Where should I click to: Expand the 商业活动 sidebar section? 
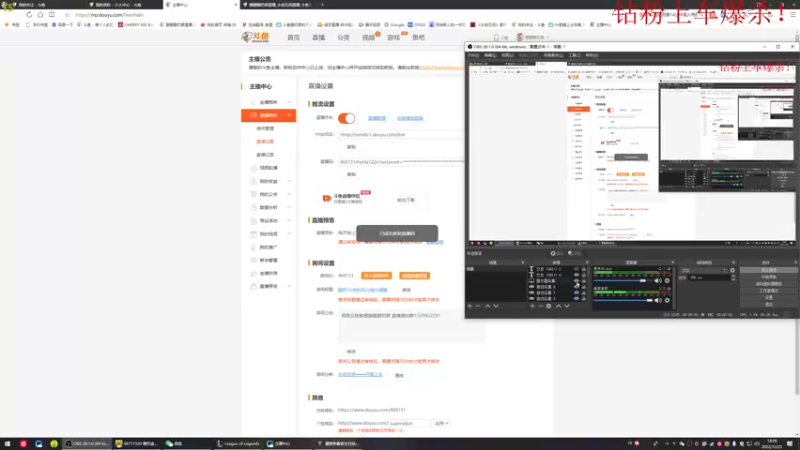click(x=289, y=220)
